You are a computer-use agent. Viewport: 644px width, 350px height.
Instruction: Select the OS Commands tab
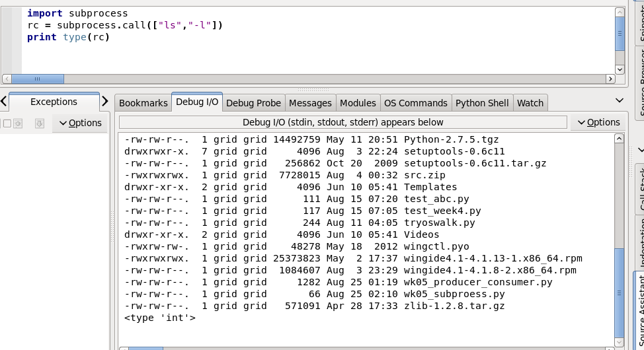click(415, 103)
